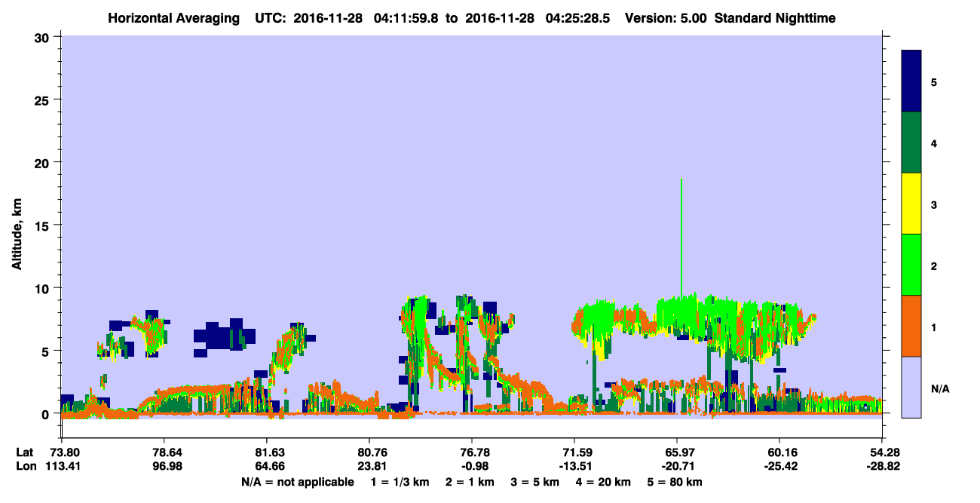980x503 pixels.
Task: Click the bright green level 2 color swatch
Action: (911, 264)
